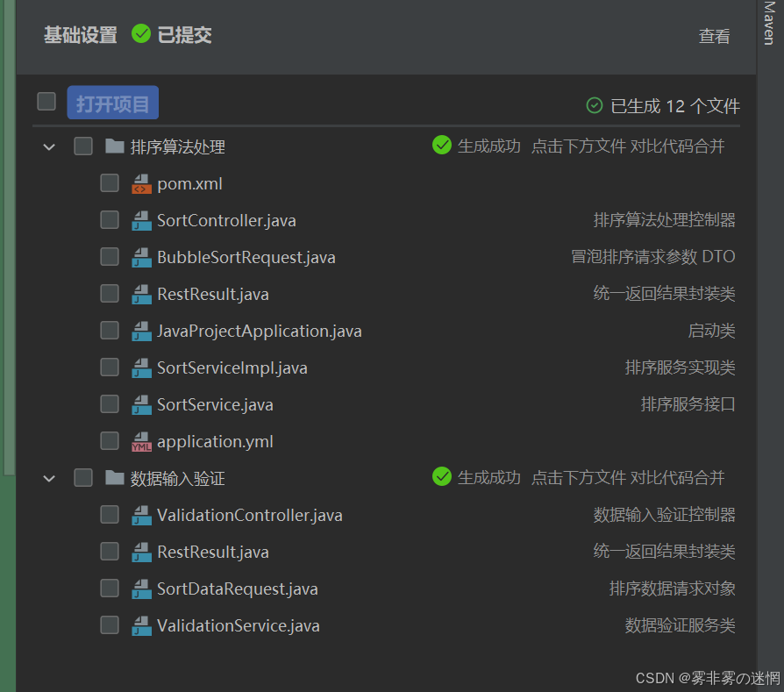Screen dimensions: 784x692
Task: Collapse the 排序算法处理 folder chevron
Action: (49, 147)
